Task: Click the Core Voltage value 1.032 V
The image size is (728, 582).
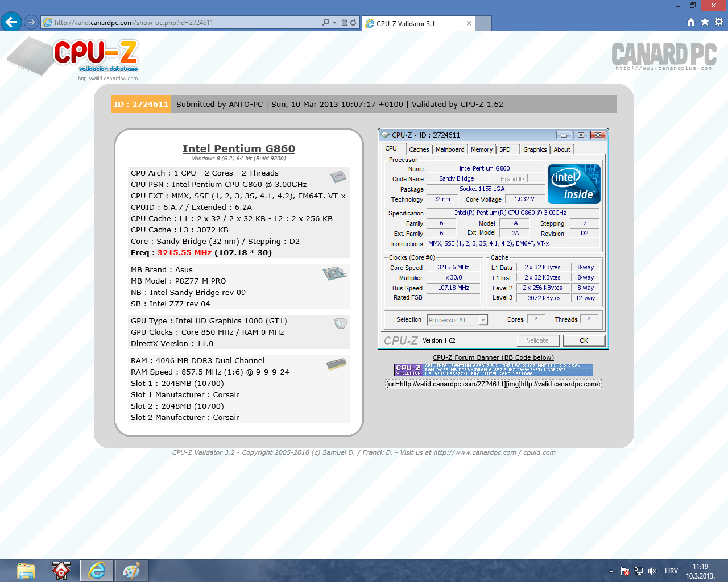Action: tap(524, 199)
